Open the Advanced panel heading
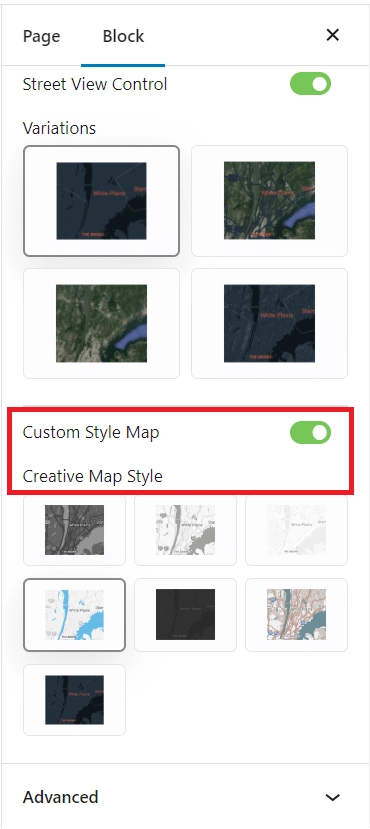Screen dimensions: 370x829 point(60,797)
